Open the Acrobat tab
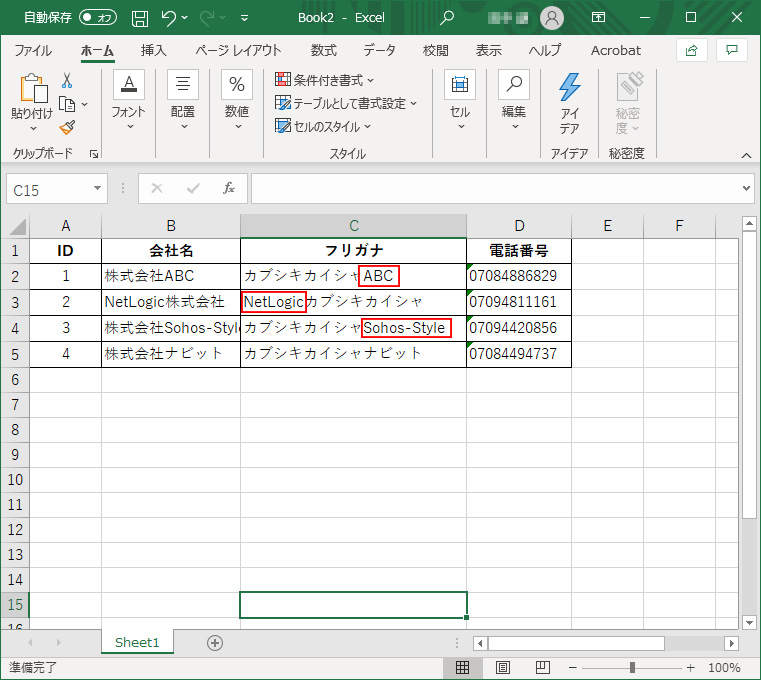Screen dimensions: 761x680 (x=615, y=50)
